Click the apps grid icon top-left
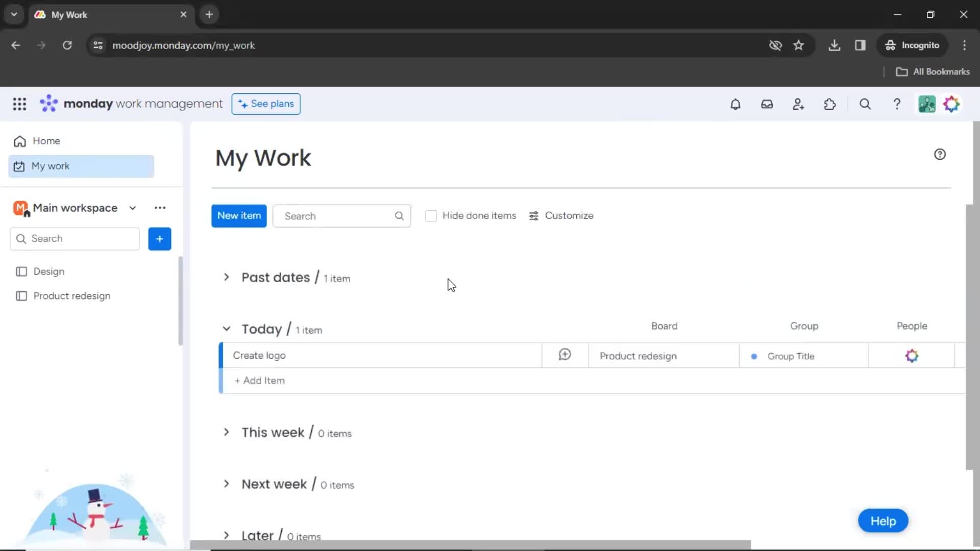Viewport: 980px width, 551px height. (x=18, y=104)
